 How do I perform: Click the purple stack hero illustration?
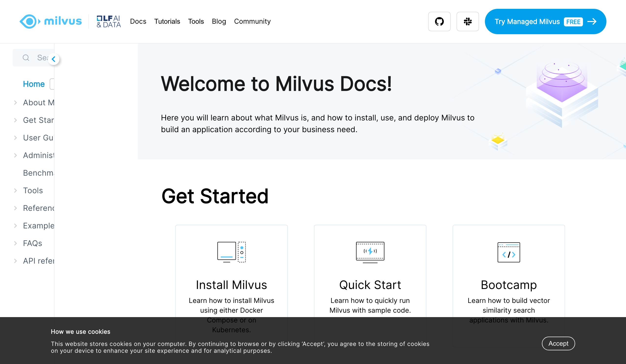[562, 94]
